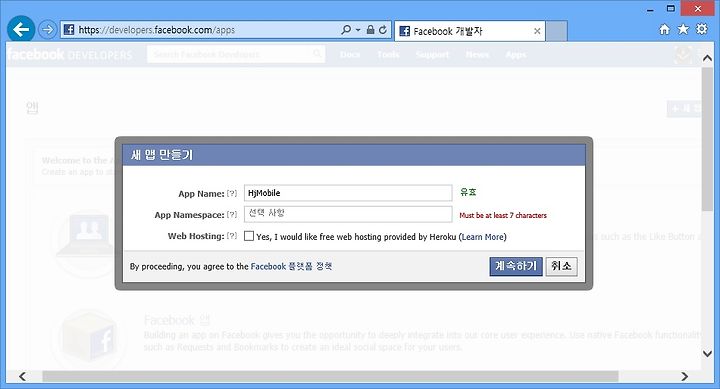Enable free Heroku web hosting checkbox
This screenshot has height=389, width=720.
249,236
